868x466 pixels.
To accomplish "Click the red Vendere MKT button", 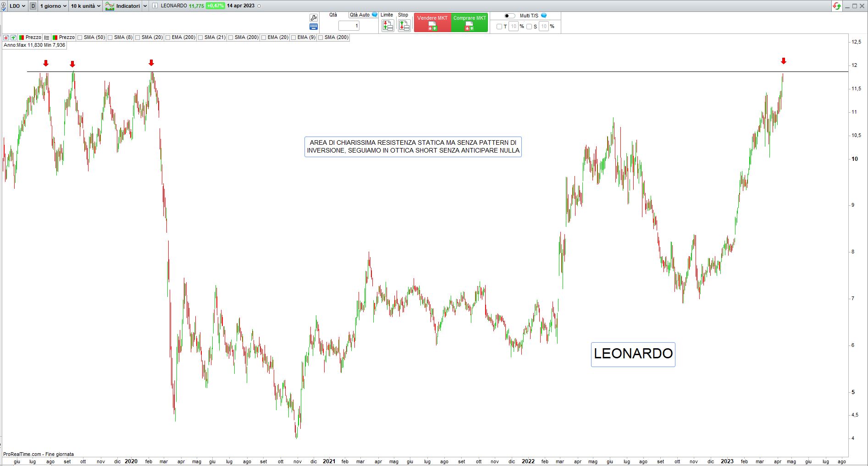I will (432, 22).
